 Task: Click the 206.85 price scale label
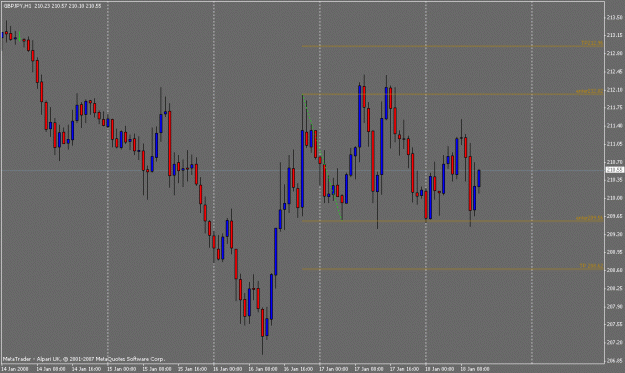[615, 361]
